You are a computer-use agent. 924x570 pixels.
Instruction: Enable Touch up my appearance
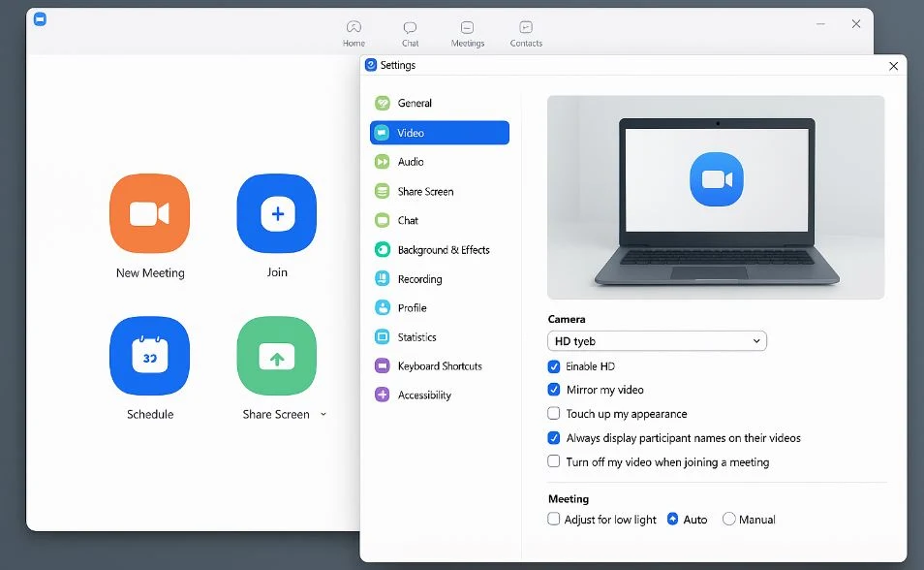(554, 414)
